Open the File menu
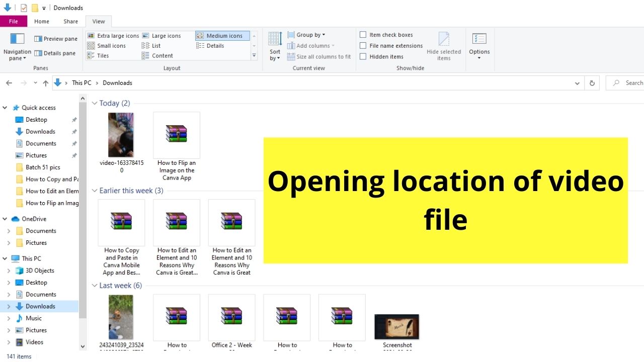 tap(14, 21)
